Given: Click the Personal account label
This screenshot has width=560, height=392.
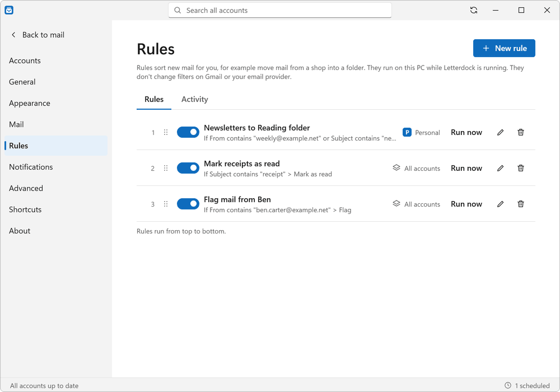Looking at the screenshot, I should (427, 133).
